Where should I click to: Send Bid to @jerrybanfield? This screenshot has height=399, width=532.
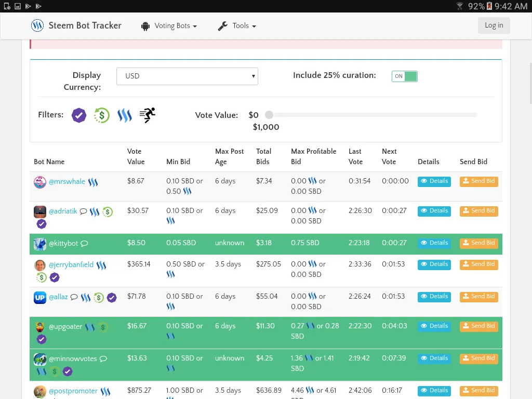(x=478, y=264)
